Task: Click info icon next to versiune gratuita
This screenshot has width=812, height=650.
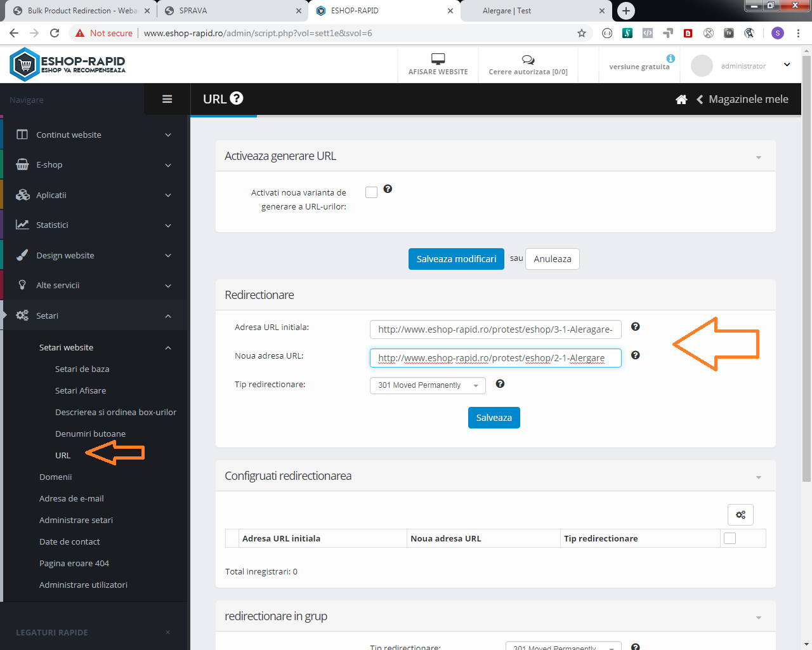Action: [671, 58]
